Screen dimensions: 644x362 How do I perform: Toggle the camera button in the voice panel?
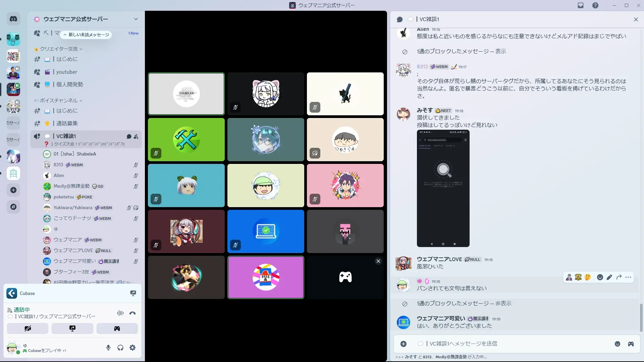point(28,328)
